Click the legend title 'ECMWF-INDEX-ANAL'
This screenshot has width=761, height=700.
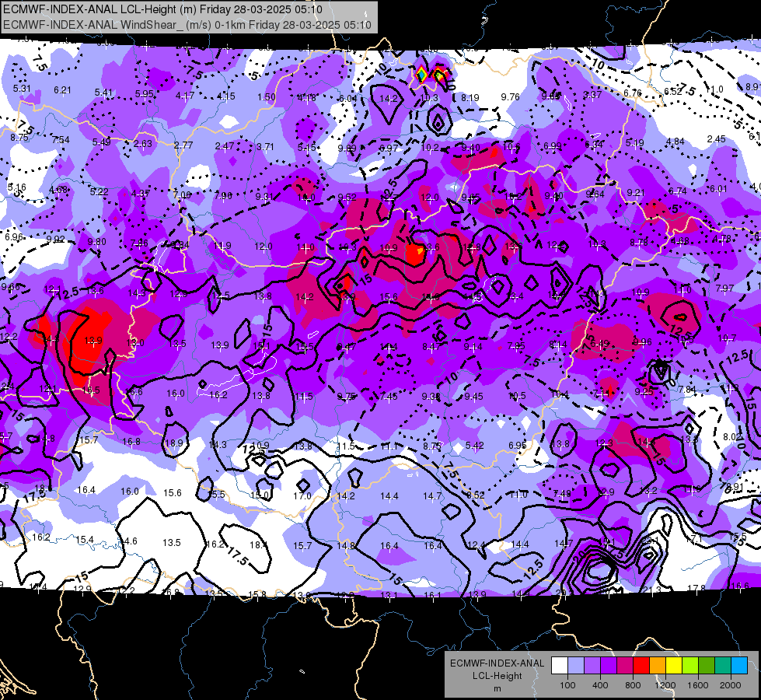point(497,663)
